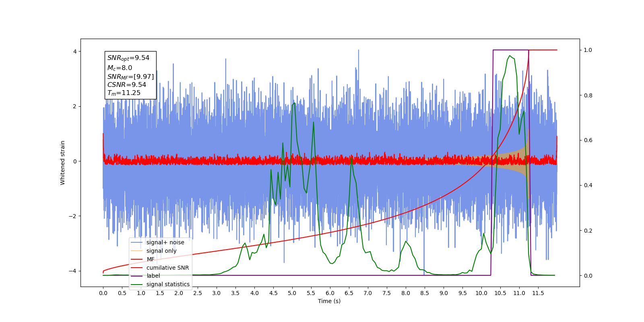Click the Tm=11.25 annotation text
The height and width of the screenshot is (322, 644).
pos(124,93)
